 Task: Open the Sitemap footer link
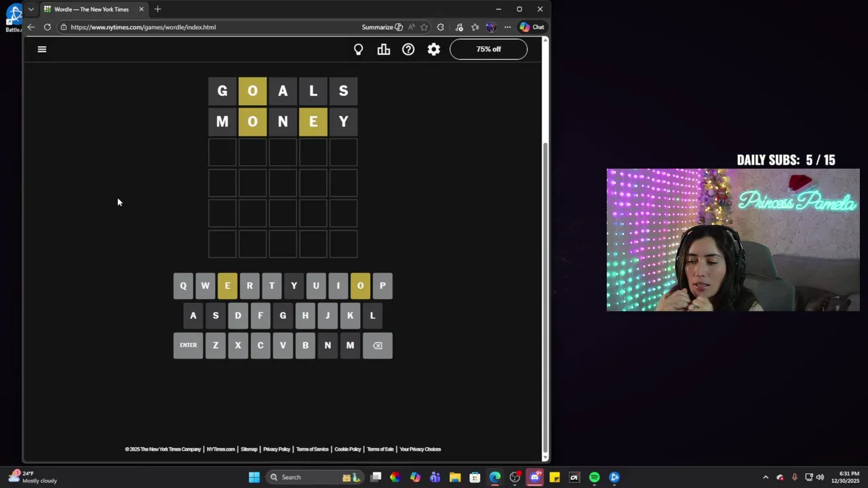tap(249, 449)
